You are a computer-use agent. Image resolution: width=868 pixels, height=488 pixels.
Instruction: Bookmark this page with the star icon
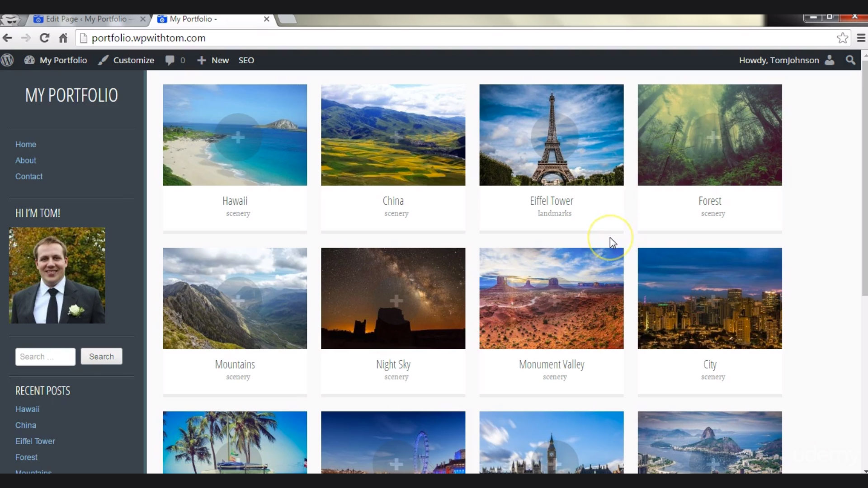[x=842, y=38]
